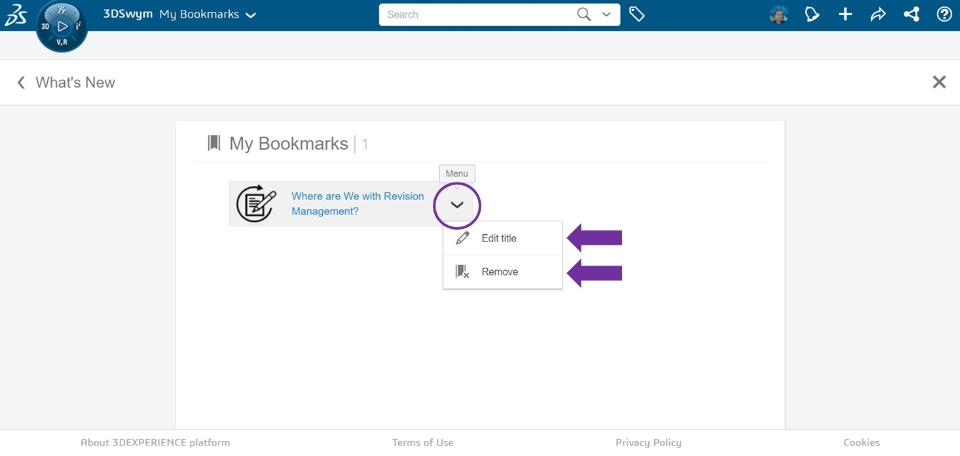Open the Revision Management bookmark link
This screenshot has width=960, height=456.
[357, 204]
